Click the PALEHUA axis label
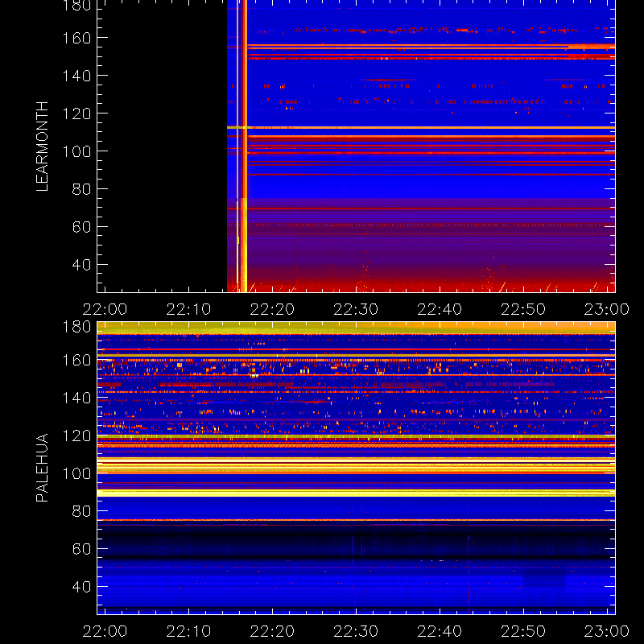 tap(43, 468)
